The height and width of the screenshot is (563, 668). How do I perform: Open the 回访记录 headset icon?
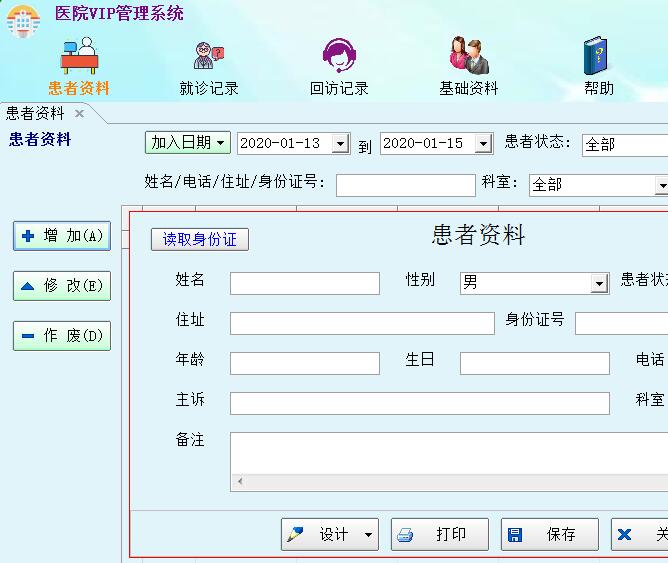(339, 55)
